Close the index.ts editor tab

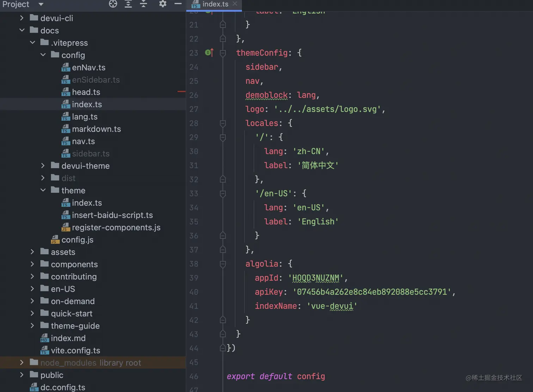[x=235, y=4]
